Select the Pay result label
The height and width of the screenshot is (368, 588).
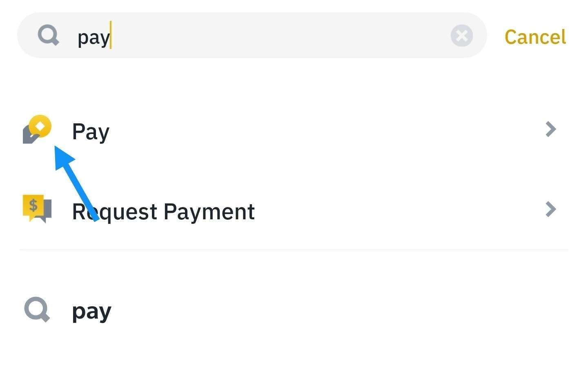tap(91, 132)
